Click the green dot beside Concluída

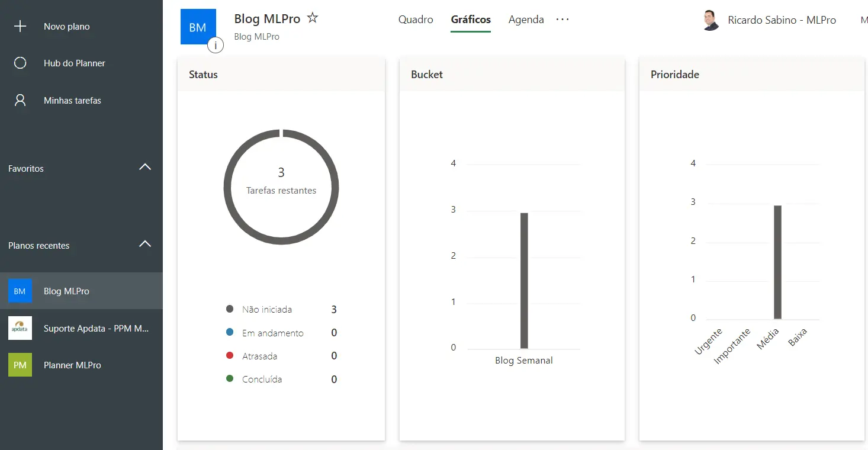tap(230, 378)
